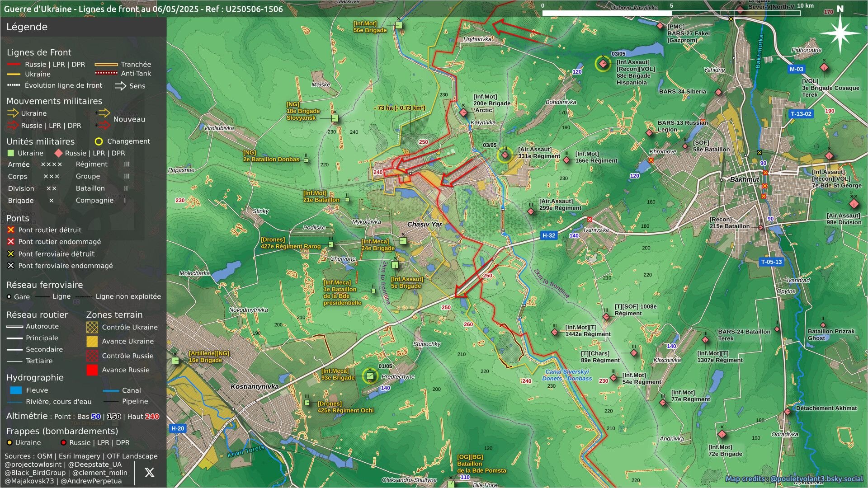Select the 89e Régiment tank unit diamond
Screen dimensions: 868x488
(x=634, y=353)
